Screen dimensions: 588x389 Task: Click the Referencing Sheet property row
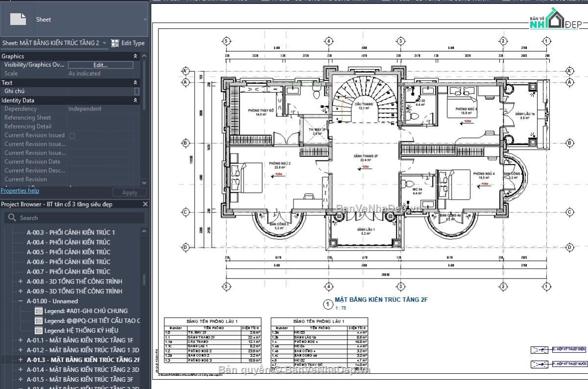coord(71,118)
